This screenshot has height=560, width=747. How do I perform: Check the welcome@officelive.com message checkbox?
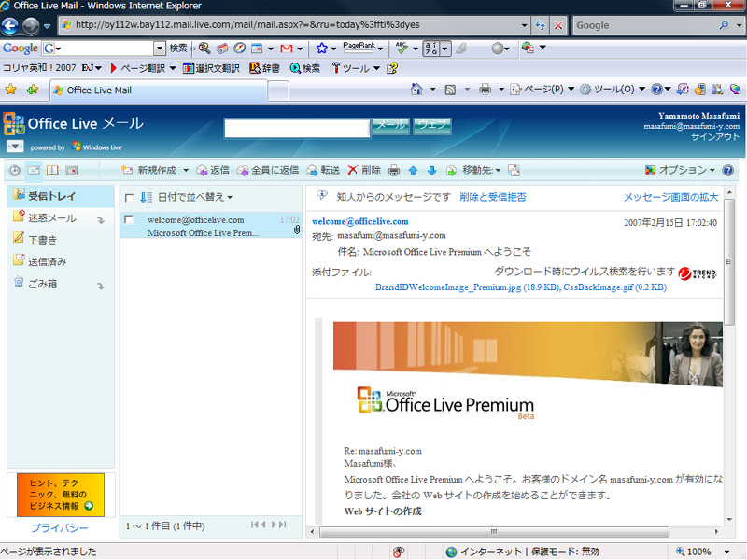click(129, 219)
